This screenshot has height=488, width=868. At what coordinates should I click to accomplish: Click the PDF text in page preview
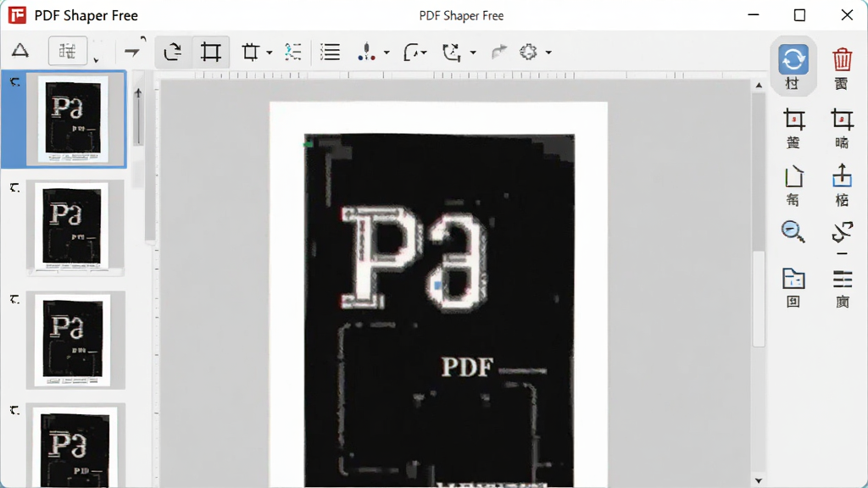click(467, 367)
